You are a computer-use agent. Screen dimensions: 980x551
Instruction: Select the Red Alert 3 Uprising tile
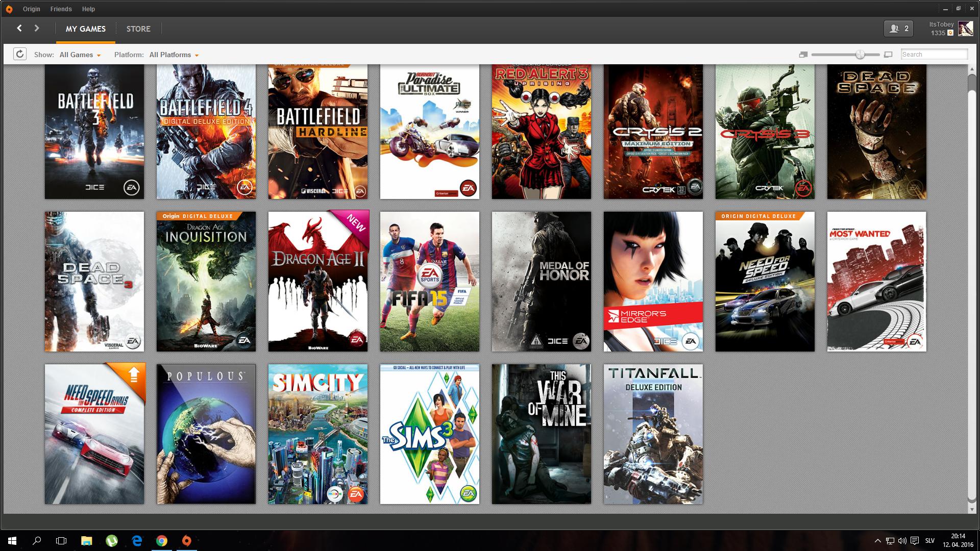pos(542,132)
